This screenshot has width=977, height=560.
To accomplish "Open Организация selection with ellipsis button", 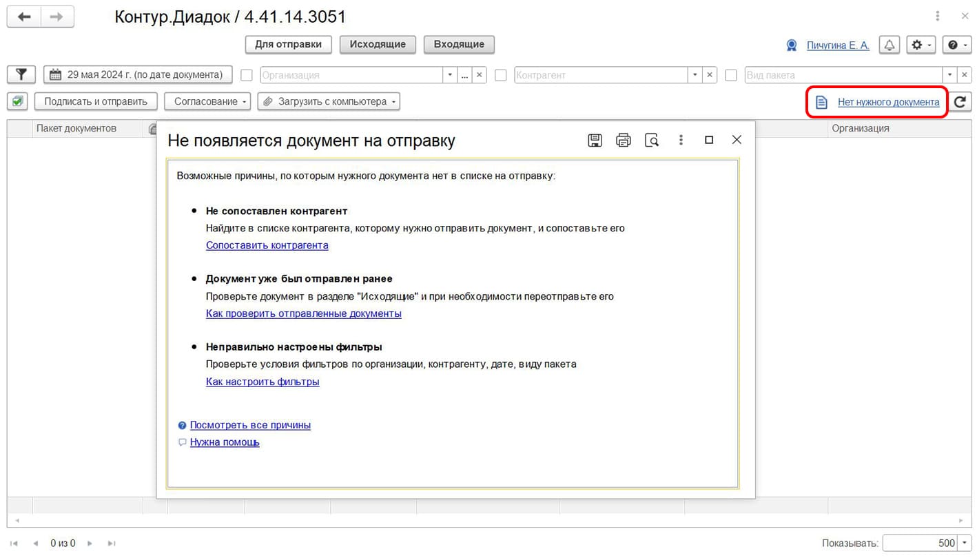I will tap(465, 75).
